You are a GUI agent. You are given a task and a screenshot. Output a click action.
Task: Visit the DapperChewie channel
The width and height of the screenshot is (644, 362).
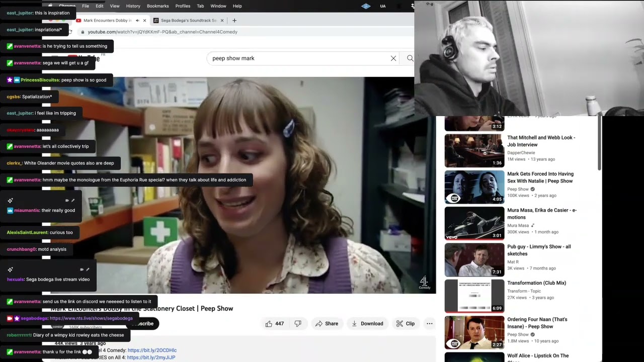click(521, 152)
